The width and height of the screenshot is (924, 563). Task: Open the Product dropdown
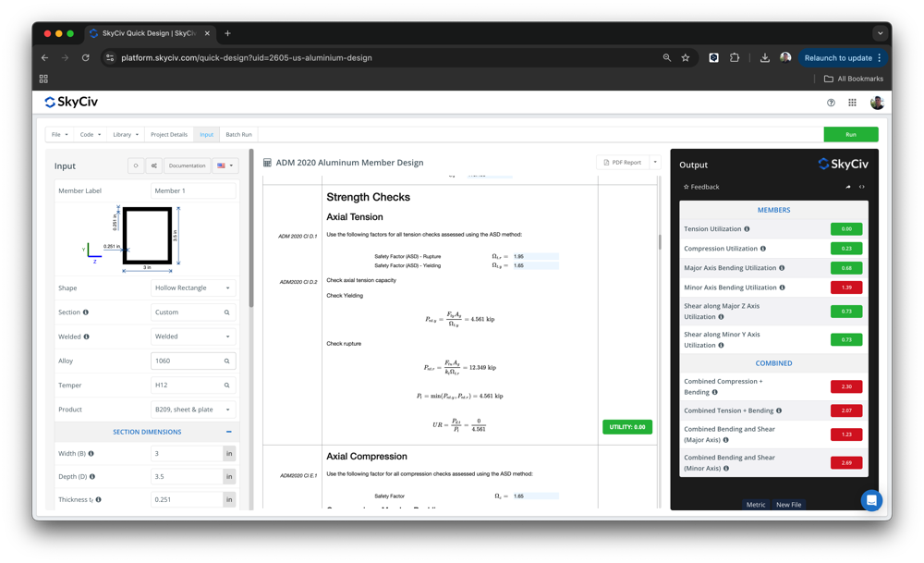click(x=192, y=410)
